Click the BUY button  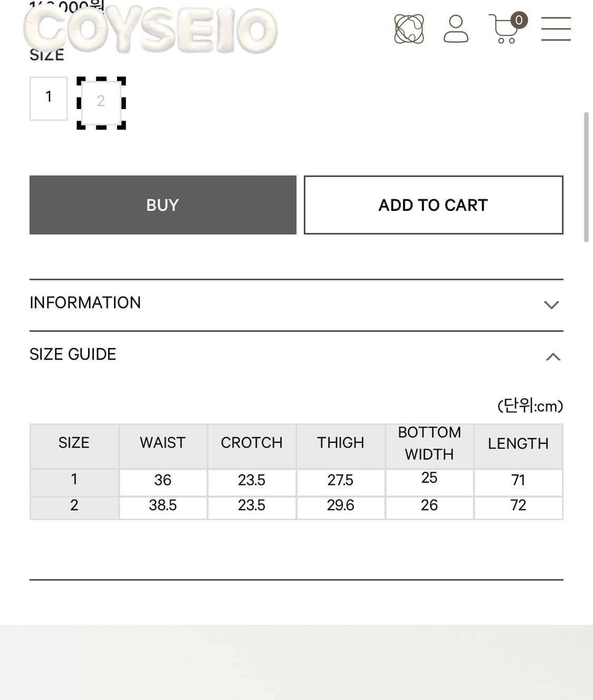click(x=163, y=205)
